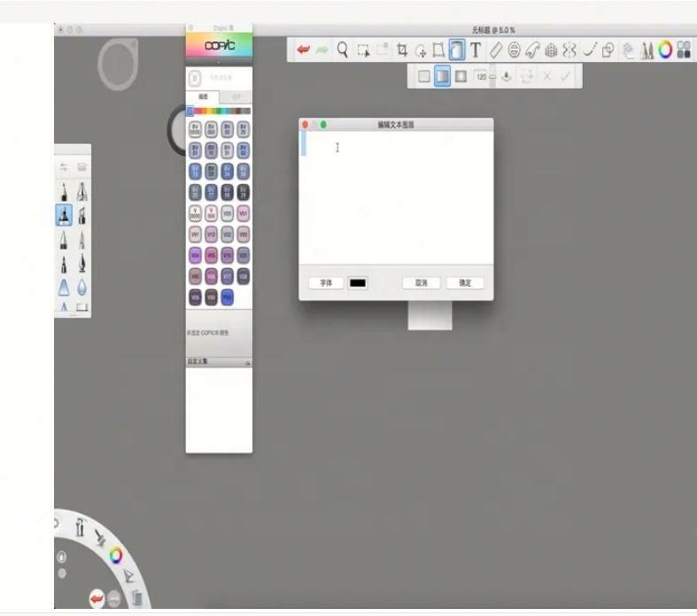Open the Color Wheel editor in the toolbar

[x=665, y=51]
